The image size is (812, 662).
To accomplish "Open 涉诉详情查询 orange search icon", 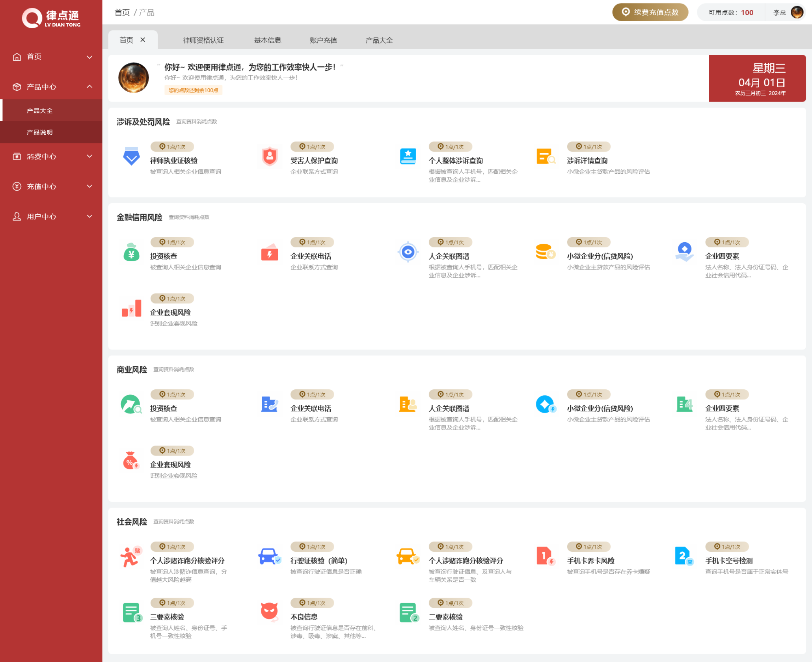I will pos(545,156).
